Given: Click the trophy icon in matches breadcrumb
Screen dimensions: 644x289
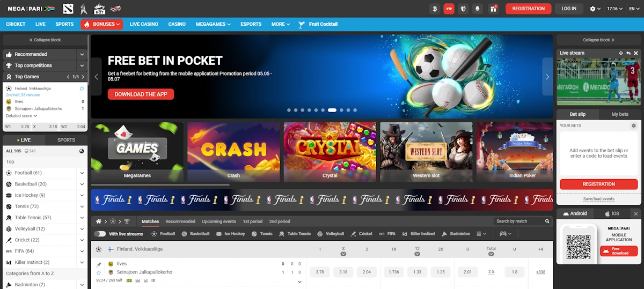Looking at the screenshot, I should [127, 221].
